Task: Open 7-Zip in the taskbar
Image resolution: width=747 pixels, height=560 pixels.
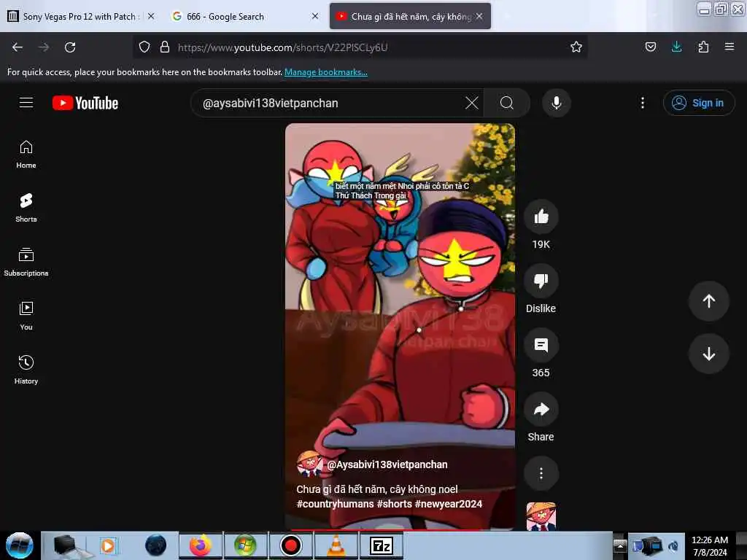Action: 381,545
